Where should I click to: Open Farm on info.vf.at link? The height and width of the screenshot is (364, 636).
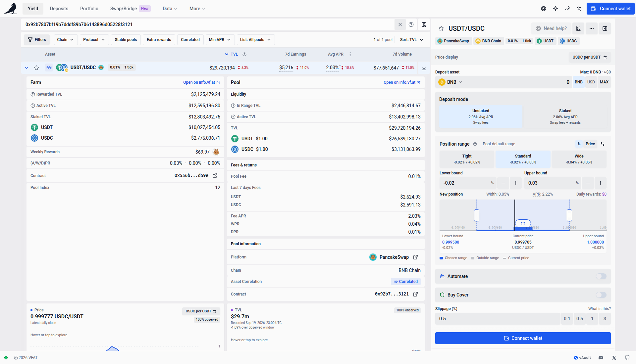coord(201,82)
